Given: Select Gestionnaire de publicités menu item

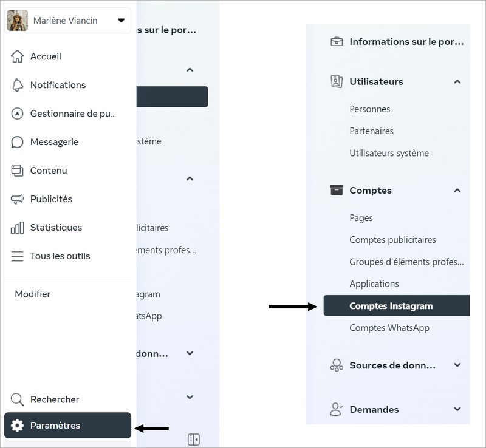Looking at the screenshot, I should coord(72,114).
